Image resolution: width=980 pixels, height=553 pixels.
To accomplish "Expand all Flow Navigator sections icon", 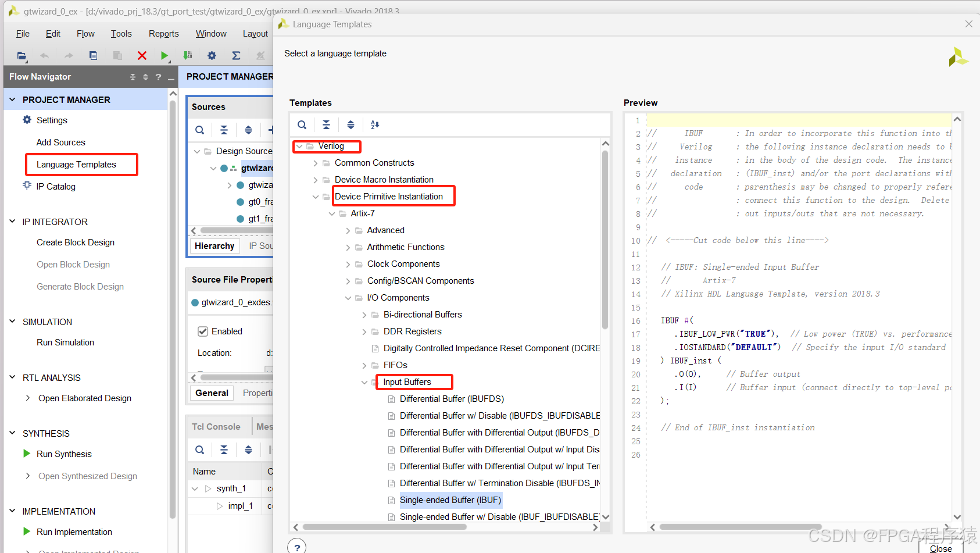I will (x=145, y=77).
